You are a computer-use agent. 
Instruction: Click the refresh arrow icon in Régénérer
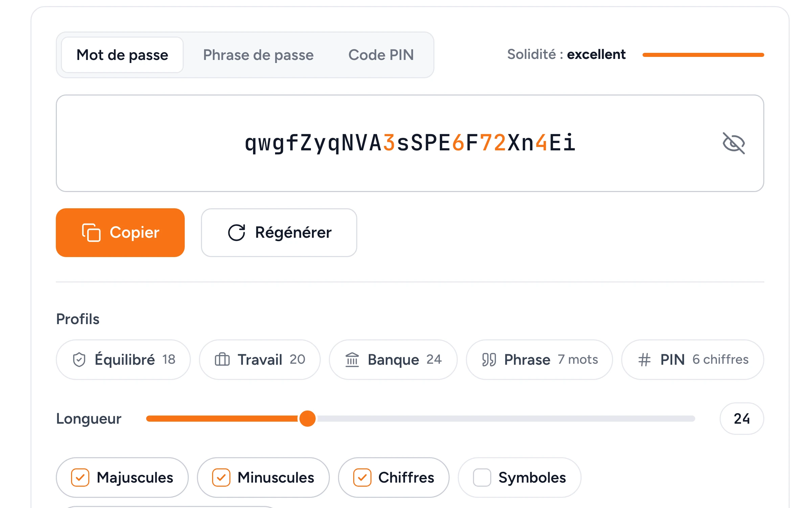pos(236,233)
